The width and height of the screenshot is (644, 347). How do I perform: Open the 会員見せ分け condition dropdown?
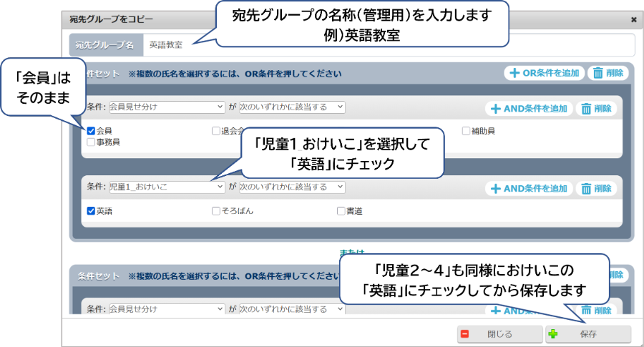click(x=166, y=107)
